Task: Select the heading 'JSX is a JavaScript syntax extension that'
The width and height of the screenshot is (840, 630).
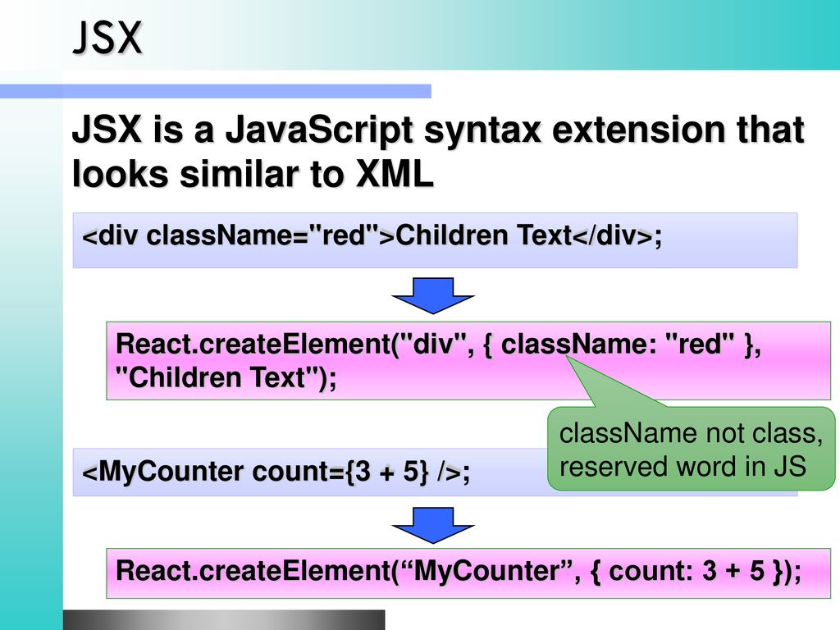Action: 438,130
